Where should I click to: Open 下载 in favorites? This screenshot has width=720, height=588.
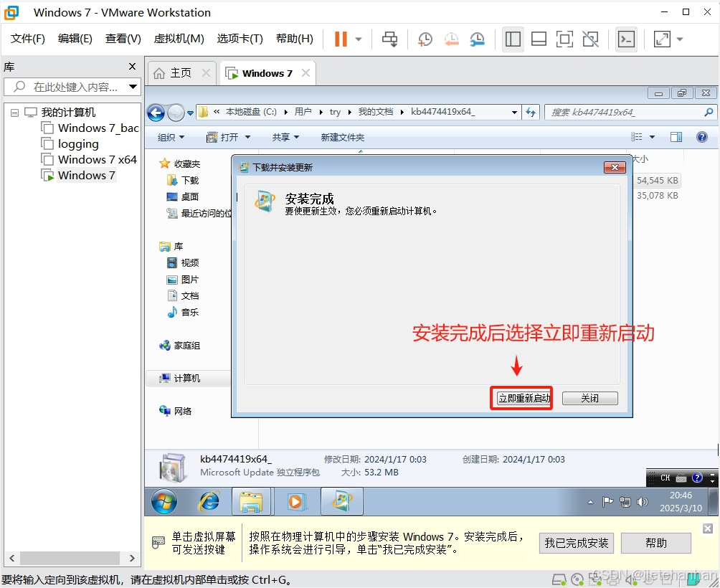(183, 180)
